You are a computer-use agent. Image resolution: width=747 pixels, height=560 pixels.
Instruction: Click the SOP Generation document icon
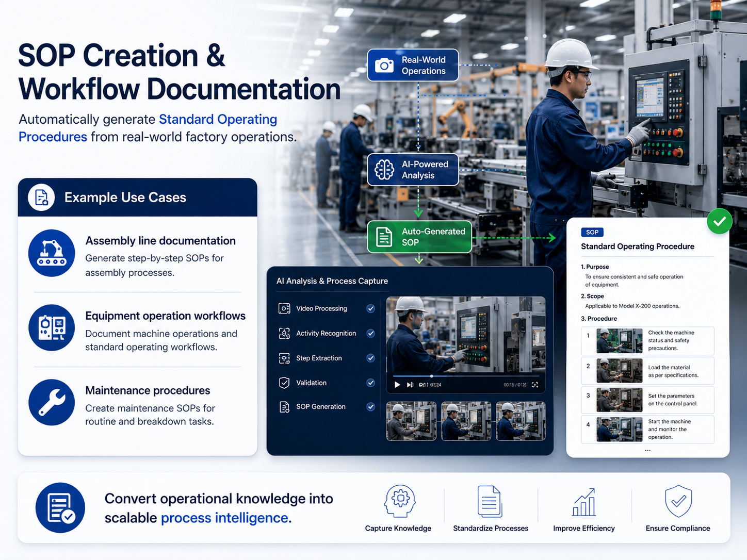pyautogui.click(x=284, y=407)
